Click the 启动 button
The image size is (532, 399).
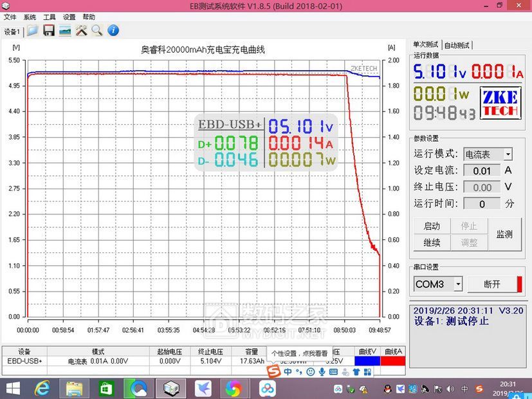432,226
